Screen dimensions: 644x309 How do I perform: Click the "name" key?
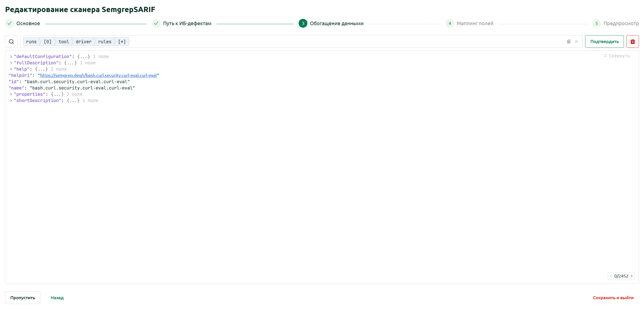click(16, 88)
